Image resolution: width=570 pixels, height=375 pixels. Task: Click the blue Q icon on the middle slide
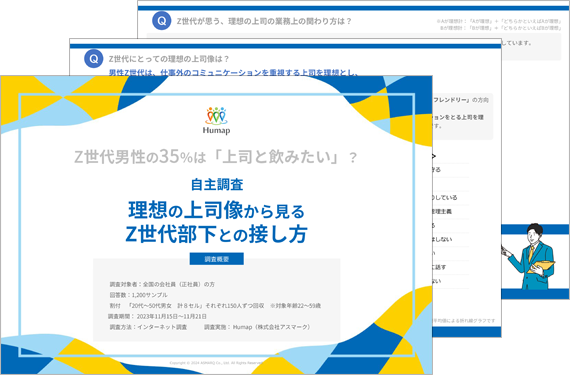[x=93, y=59]
